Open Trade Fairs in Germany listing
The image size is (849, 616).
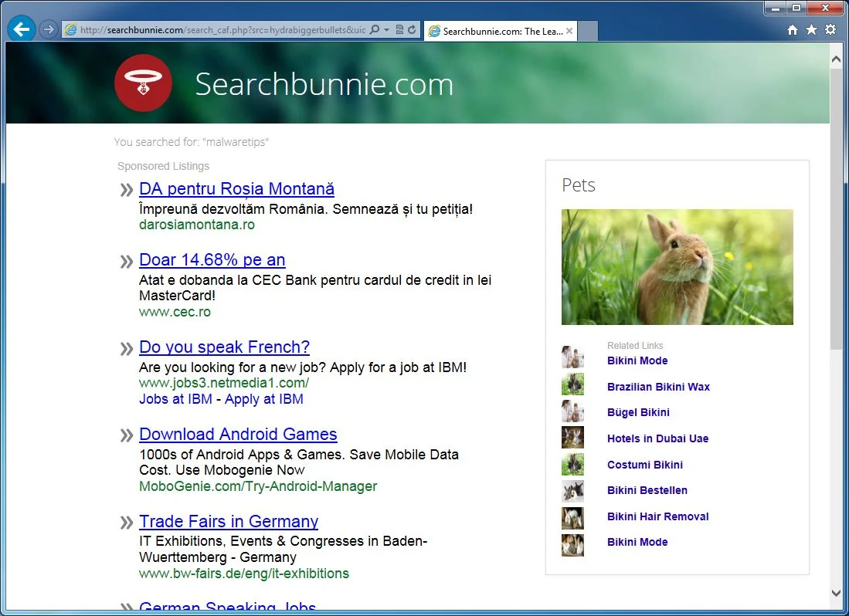click(229, 521)
